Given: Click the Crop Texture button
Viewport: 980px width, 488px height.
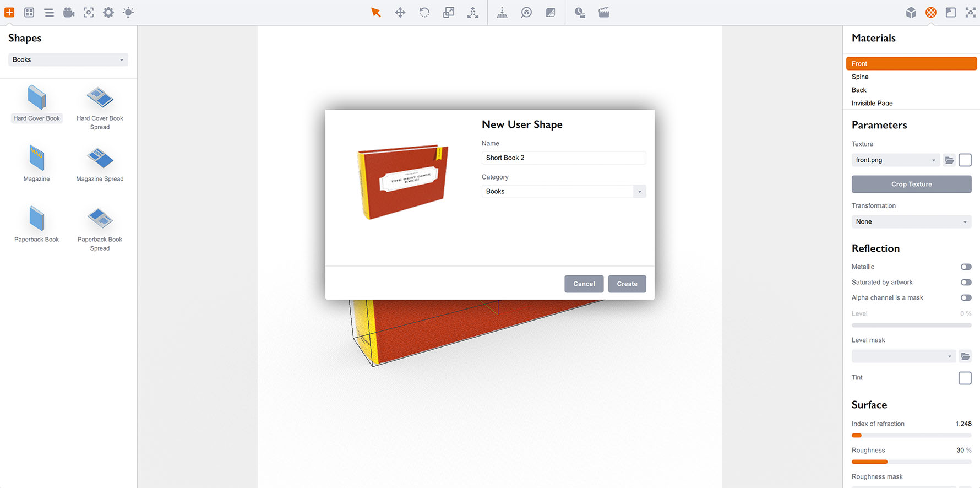Looking at the screenshot, I should coord(911,185).
